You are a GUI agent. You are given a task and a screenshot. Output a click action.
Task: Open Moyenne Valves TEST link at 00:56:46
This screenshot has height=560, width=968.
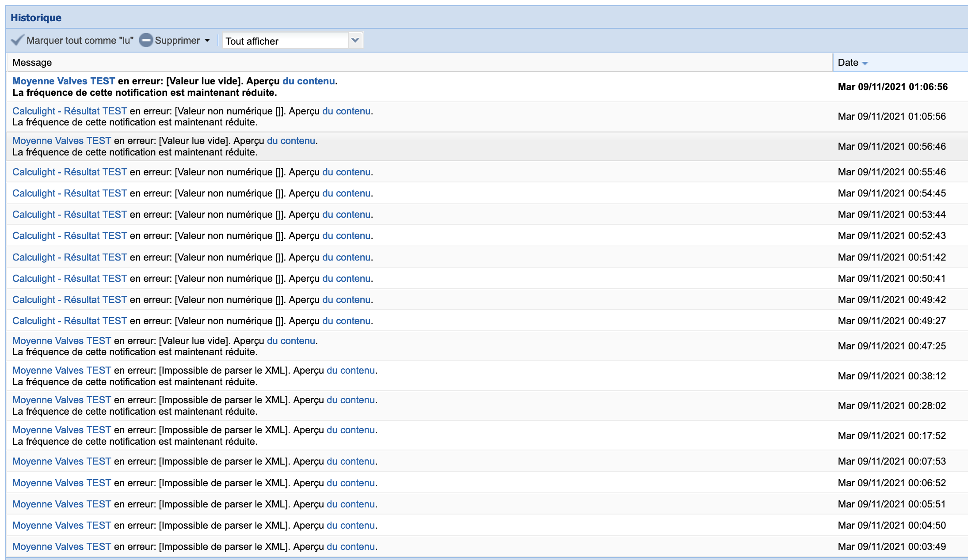coord(61,141)
